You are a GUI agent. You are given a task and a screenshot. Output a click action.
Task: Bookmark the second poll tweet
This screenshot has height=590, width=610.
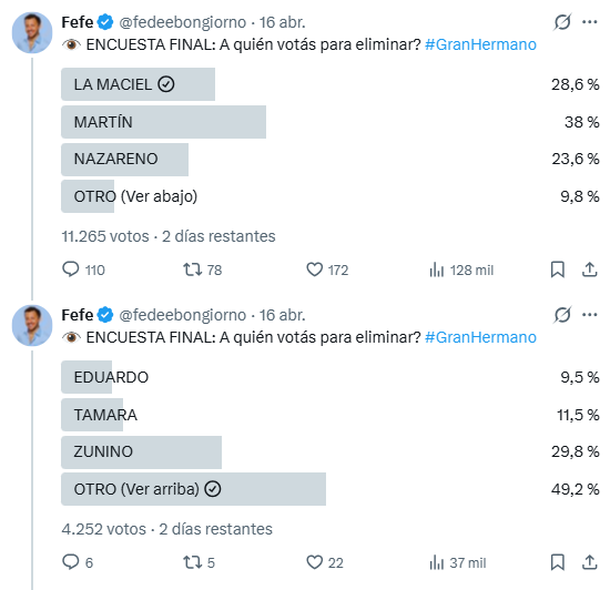(x=558, y=563)
